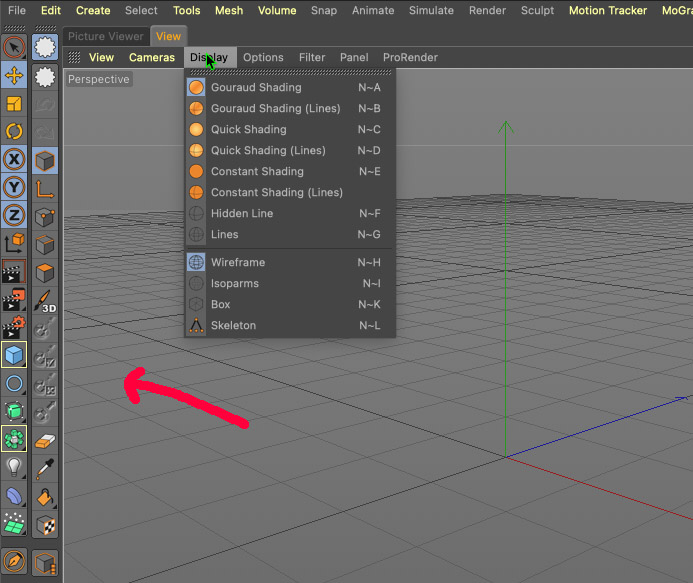Click the orange cube with stacked bars
Image resolution: width=693 pixels, height=583 pixels.
pos(45,564)
